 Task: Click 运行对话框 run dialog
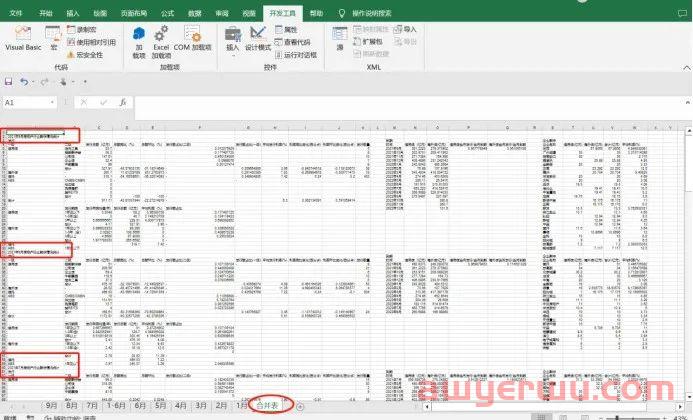pos(296,55)
